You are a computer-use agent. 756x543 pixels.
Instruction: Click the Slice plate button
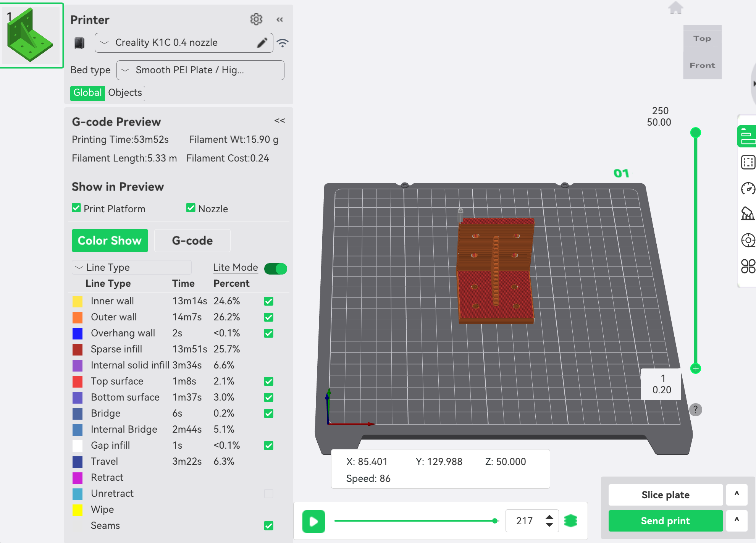(665, 495)
